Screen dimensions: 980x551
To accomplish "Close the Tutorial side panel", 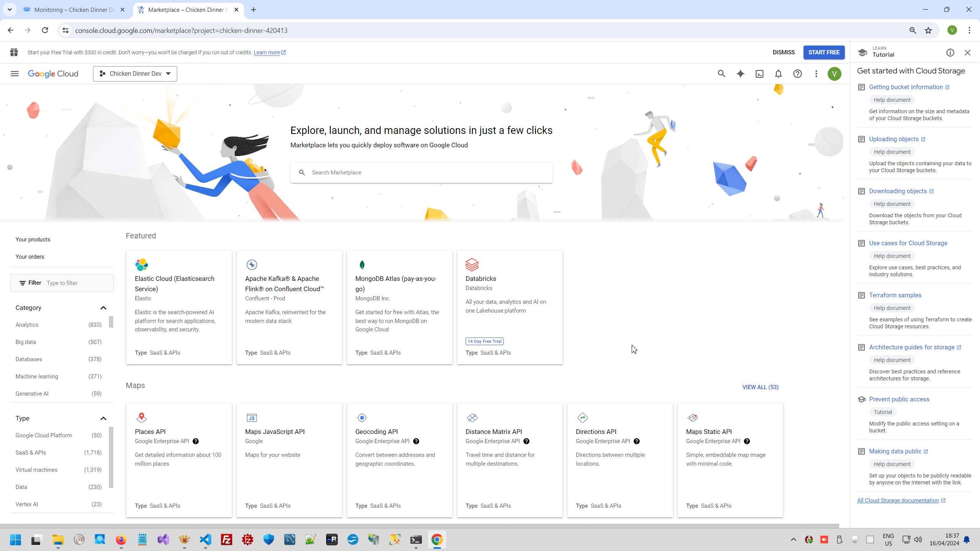I will click(x=967, y=52).
